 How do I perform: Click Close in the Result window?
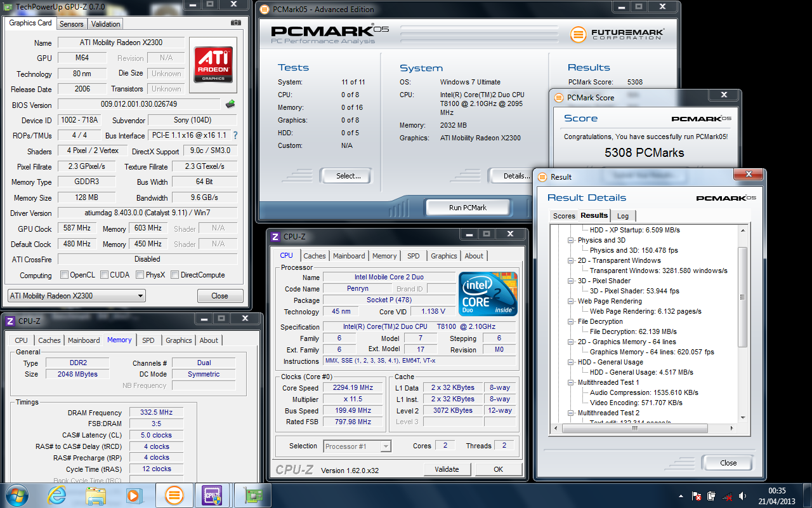tap(728, 463)
